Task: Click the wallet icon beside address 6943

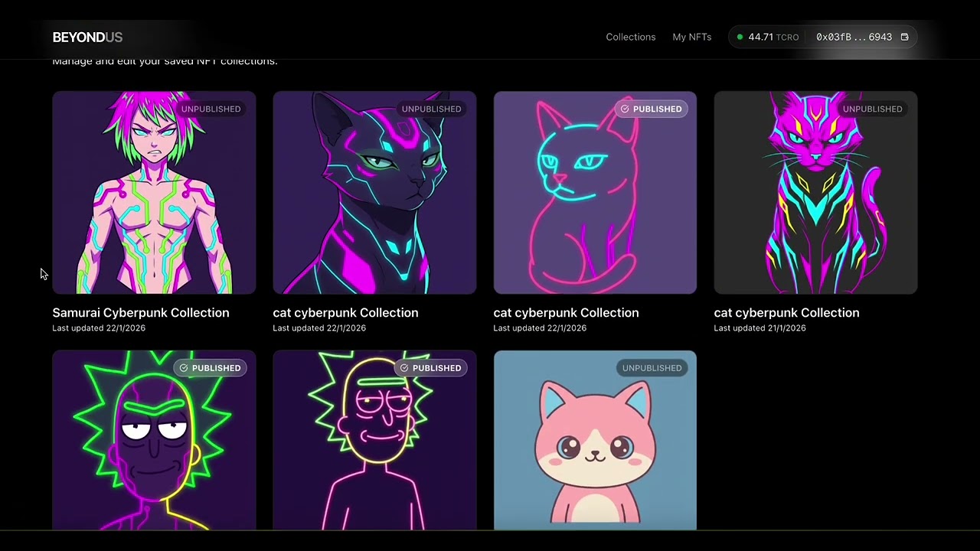Action: pos(904,37)
